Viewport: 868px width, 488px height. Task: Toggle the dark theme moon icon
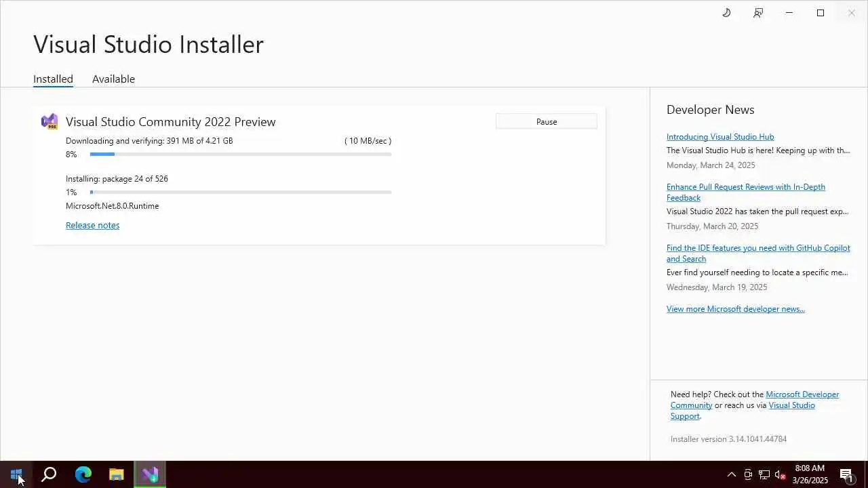pyautogui.click(x=726, y=13)
